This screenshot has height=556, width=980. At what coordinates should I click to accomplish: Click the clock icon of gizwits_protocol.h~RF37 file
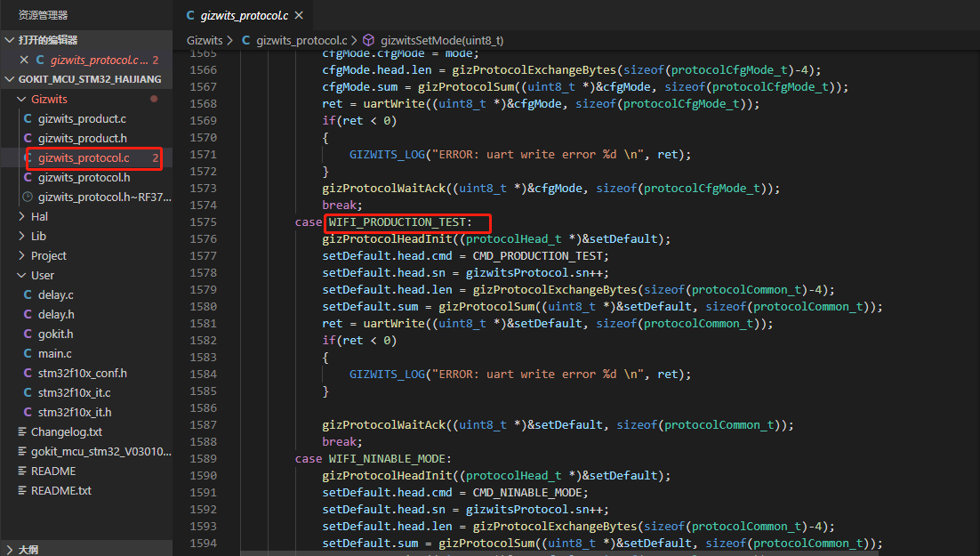tap(28, 197)
